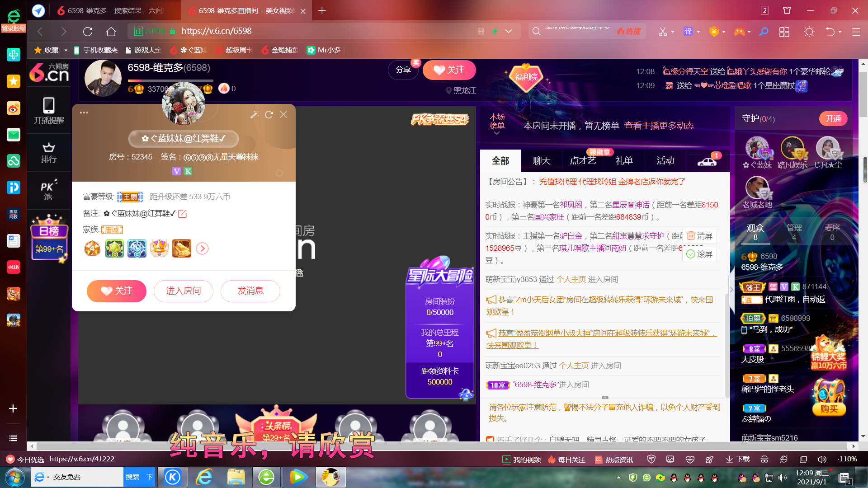Open 开播提醒 sidebar icon
Image resolution: width=868 pixels, height=488 pixels.
coord(49,111)
